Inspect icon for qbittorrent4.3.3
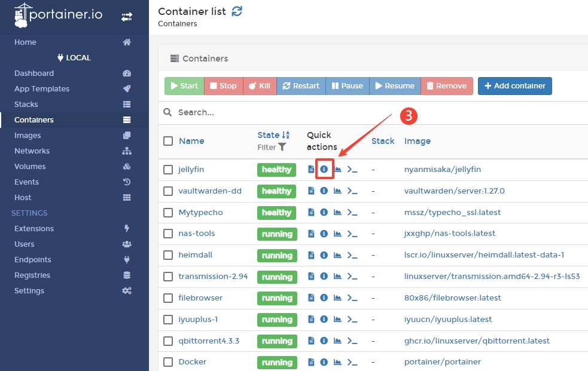 324,341
